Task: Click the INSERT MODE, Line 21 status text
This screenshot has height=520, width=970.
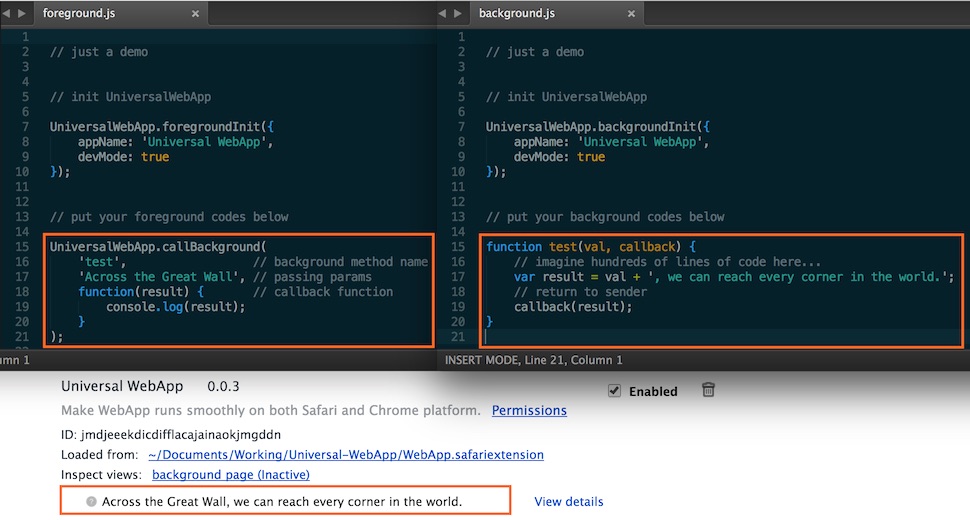Action: 534,360
